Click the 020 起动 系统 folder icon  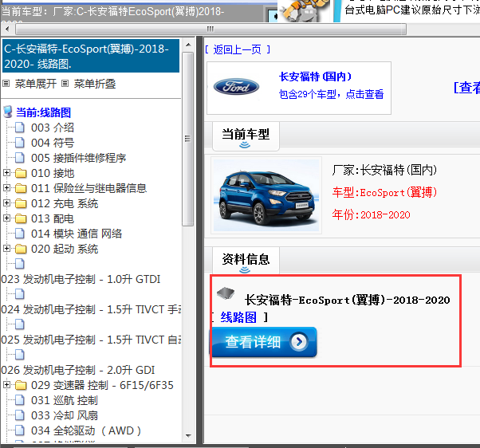tap(21, 249)
